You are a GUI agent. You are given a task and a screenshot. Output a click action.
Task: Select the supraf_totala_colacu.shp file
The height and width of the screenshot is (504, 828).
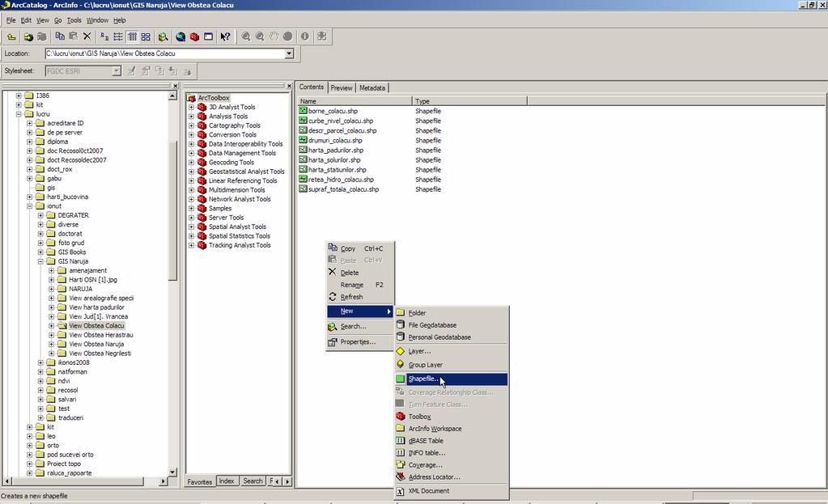[x=344, y=189]
